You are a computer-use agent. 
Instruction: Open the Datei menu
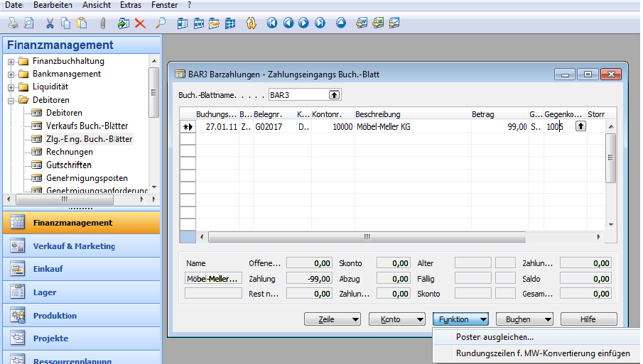coord(13,5)
